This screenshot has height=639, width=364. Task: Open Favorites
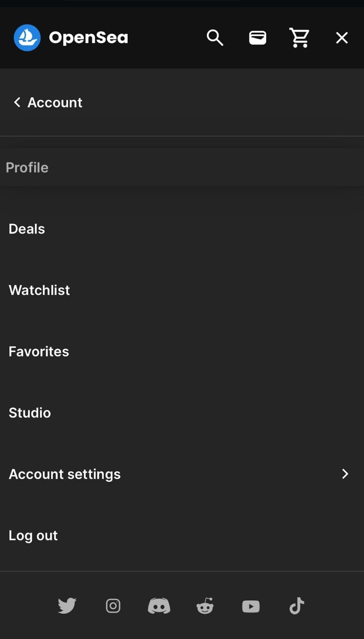coord(39,351)
